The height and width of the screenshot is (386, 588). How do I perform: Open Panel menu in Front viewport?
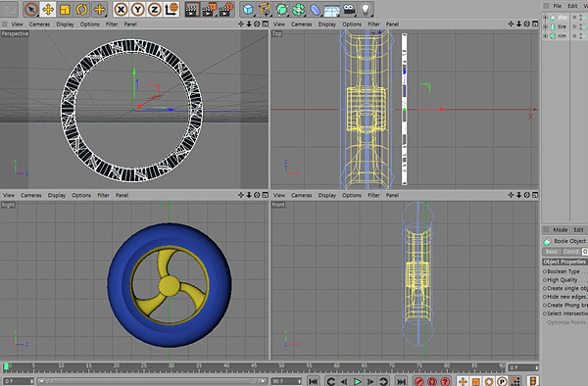coord(392,195)
